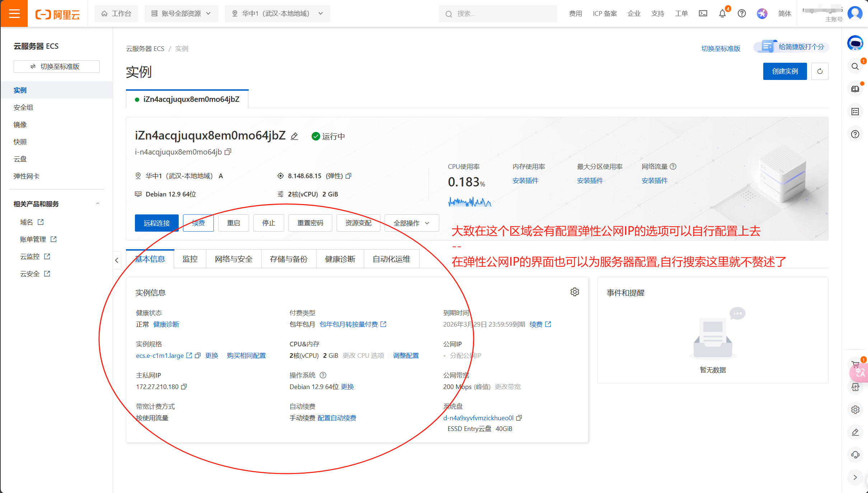Open the account resources dropdown
The height and width of the screenshot is (493, 868).
click(181, 14)
